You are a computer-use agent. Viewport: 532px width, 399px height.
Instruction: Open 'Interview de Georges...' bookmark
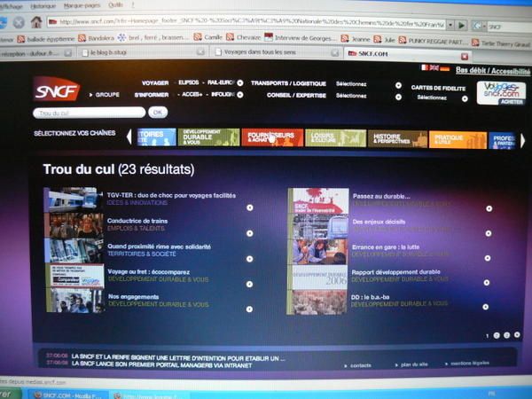coord(301,37)
